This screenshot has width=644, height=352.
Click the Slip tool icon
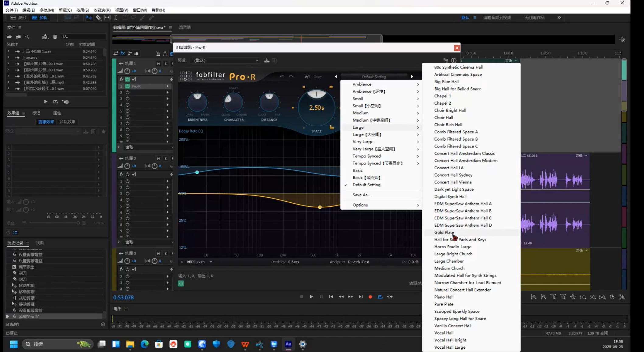(x=107, y=18)
